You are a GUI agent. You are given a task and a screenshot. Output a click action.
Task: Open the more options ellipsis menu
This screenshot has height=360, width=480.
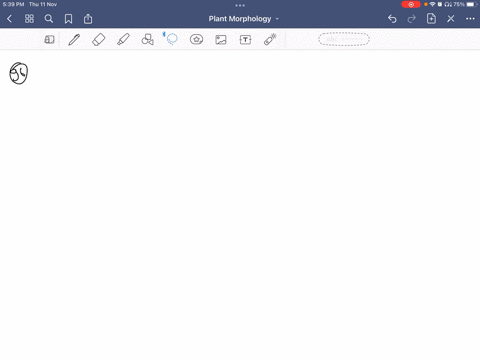click(x=470, y=19)
